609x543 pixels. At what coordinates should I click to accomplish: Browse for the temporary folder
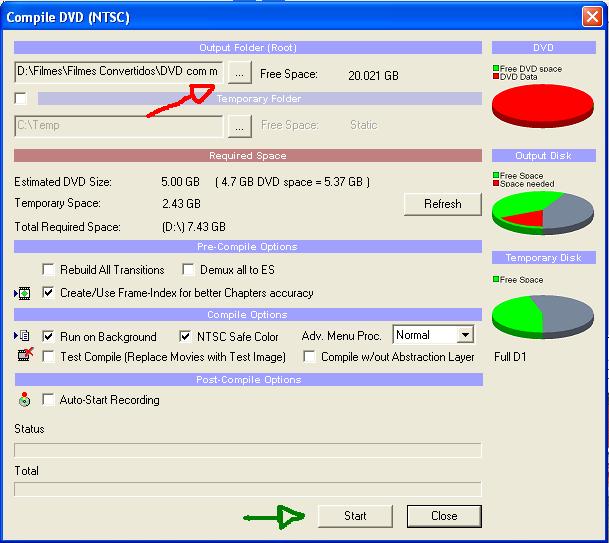pos(240,126)
